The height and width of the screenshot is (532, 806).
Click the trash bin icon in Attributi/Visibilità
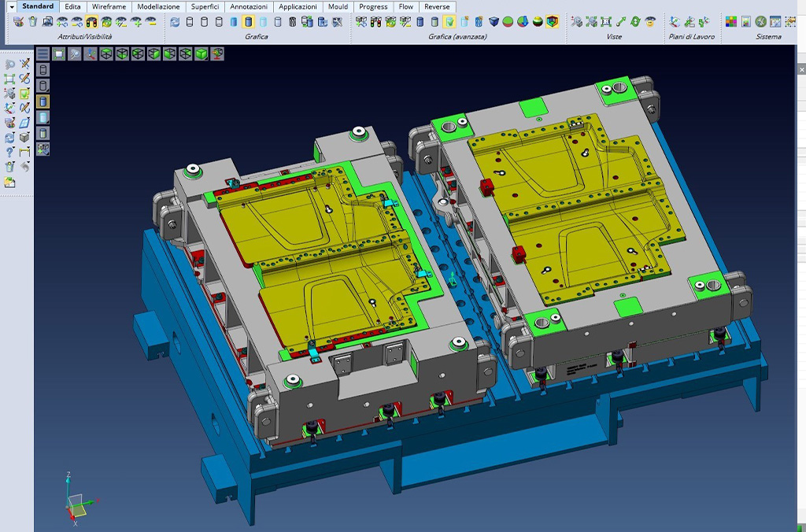tap(33, 22)
